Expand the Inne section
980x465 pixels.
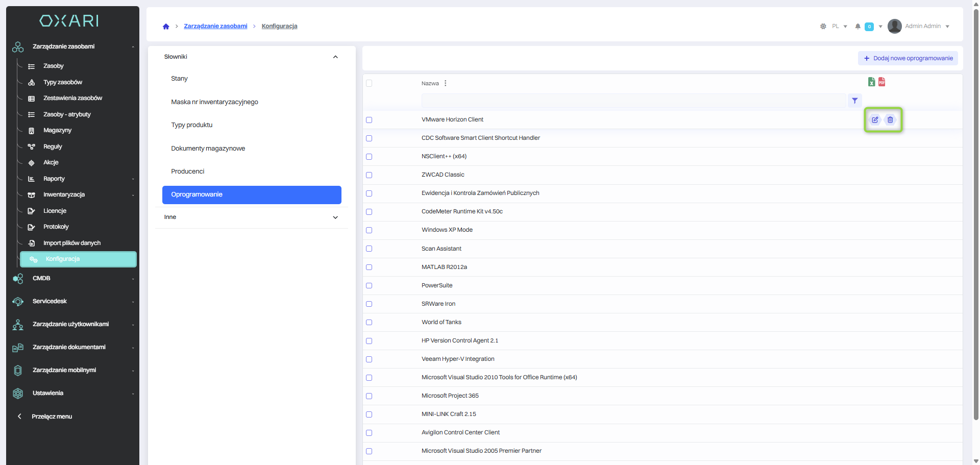(x=335, y=217)
